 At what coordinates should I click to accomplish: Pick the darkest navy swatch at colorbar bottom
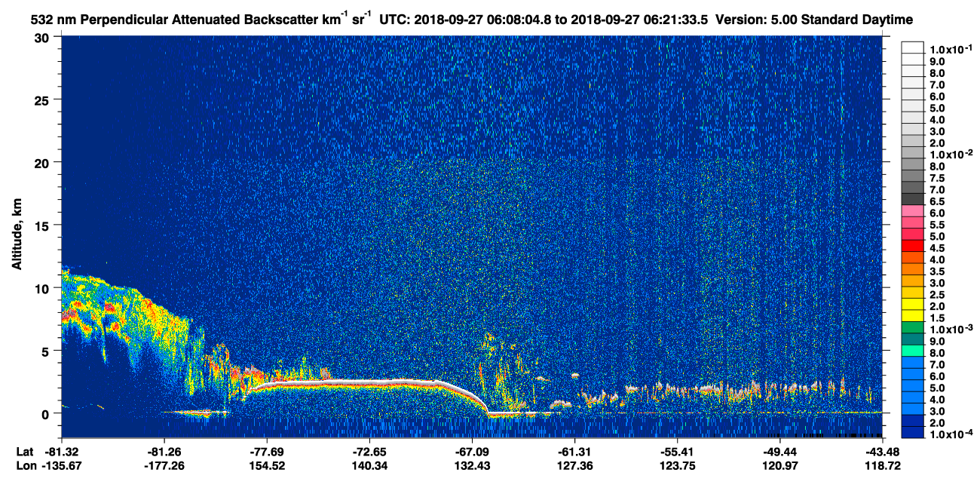point(913,433)
